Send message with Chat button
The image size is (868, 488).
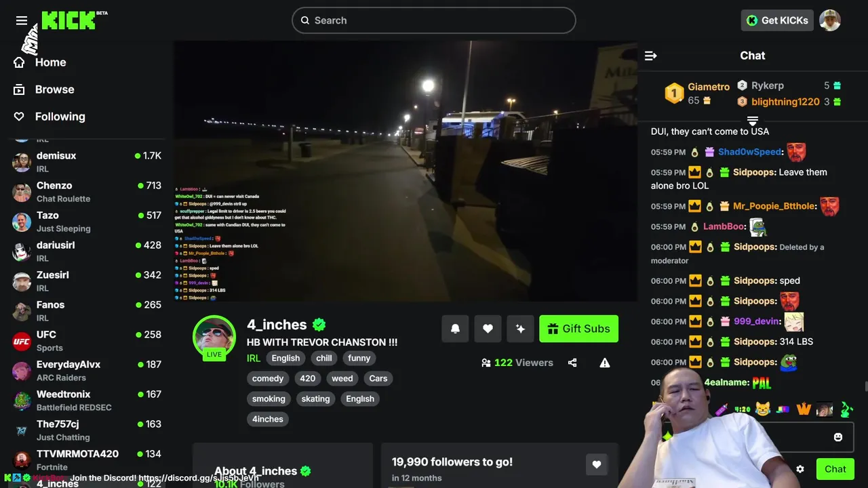click(x=835, y=469)
